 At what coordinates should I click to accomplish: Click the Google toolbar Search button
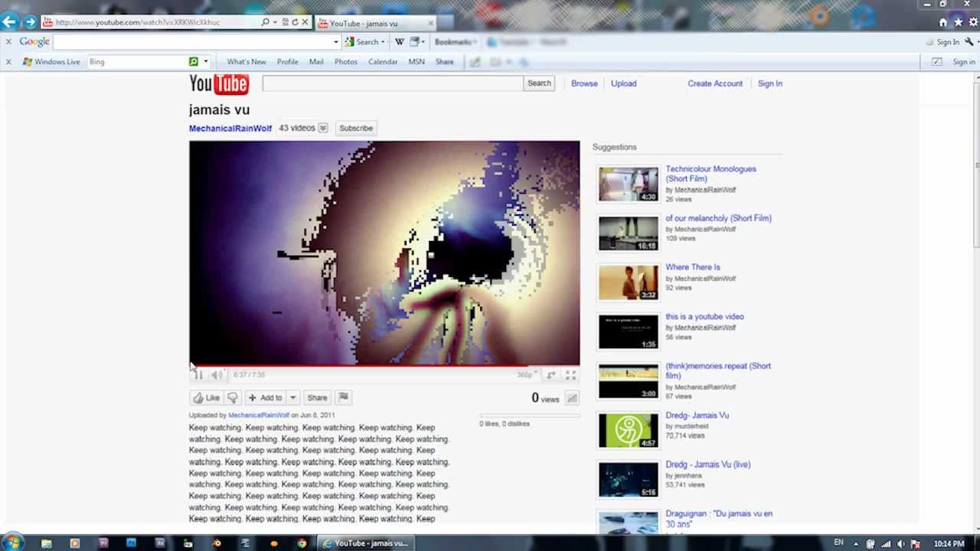[362, 42]
